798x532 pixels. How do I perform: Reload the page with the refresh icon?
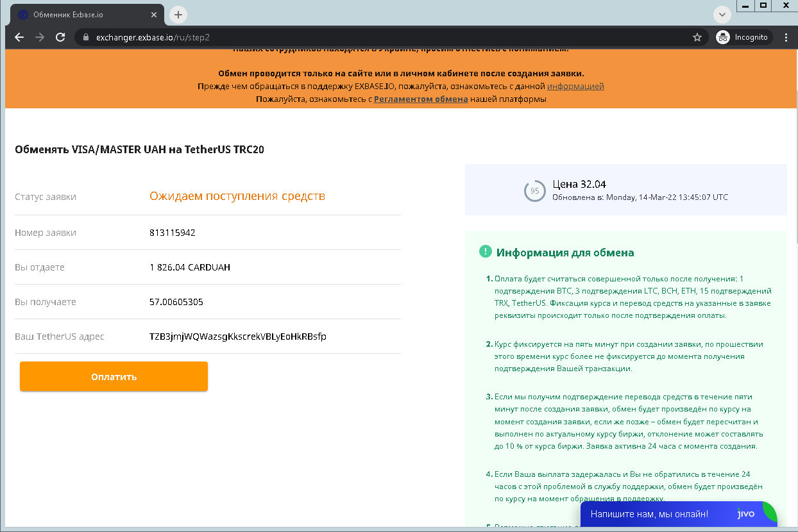click(60, 37)
